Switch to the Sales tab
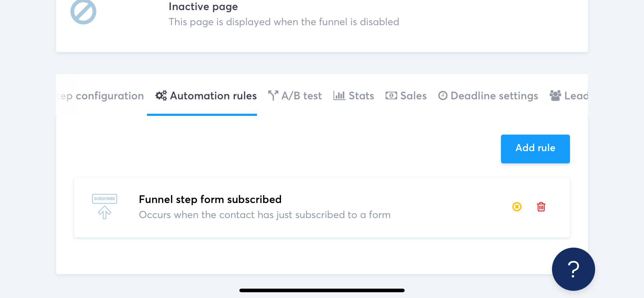This screenshot has width=644, height=298. (x=413, y=95)
